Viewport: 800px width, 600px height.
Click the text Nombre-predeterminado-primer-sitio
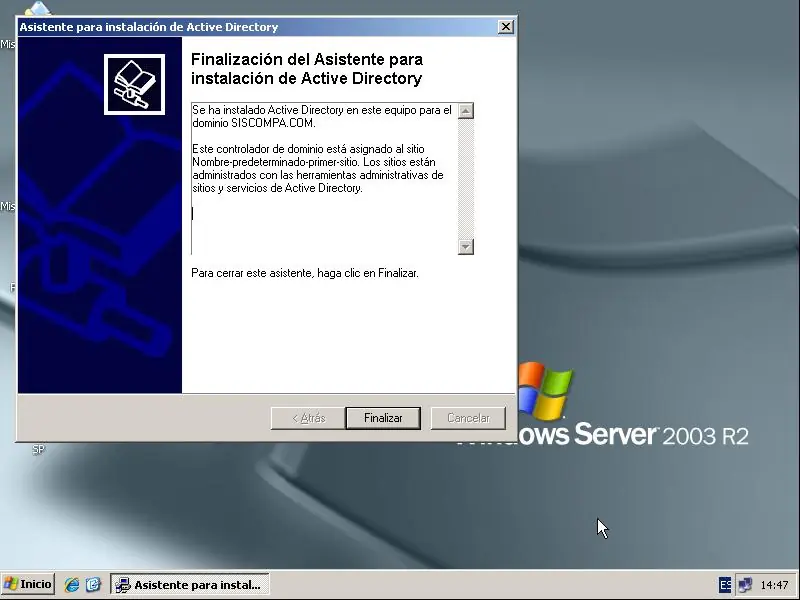coord(276,162)
